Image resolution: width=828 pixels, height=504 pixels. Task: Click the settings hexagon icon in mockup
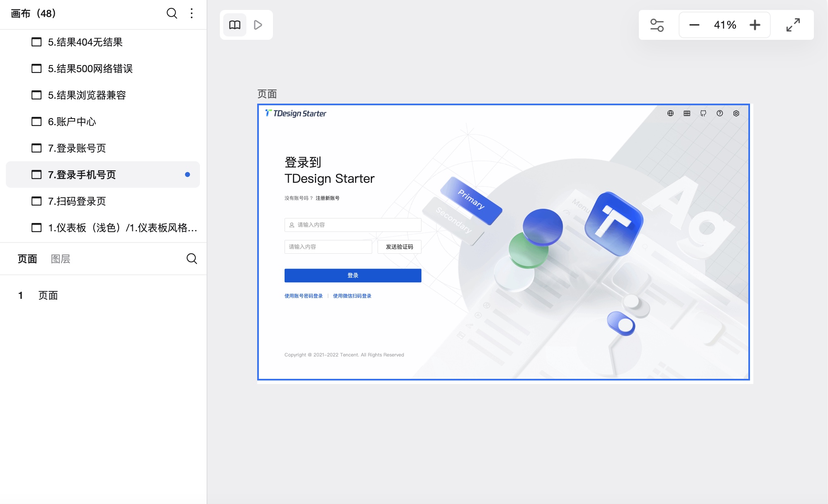click(736, 113)
